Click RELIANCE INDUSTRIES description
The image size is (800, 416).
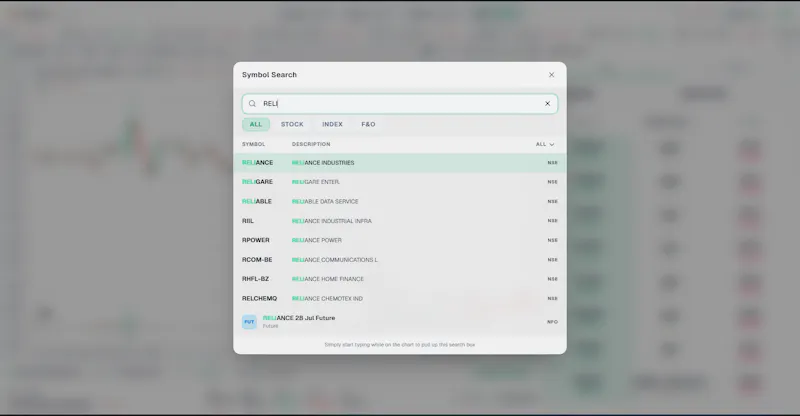[323, 163]
